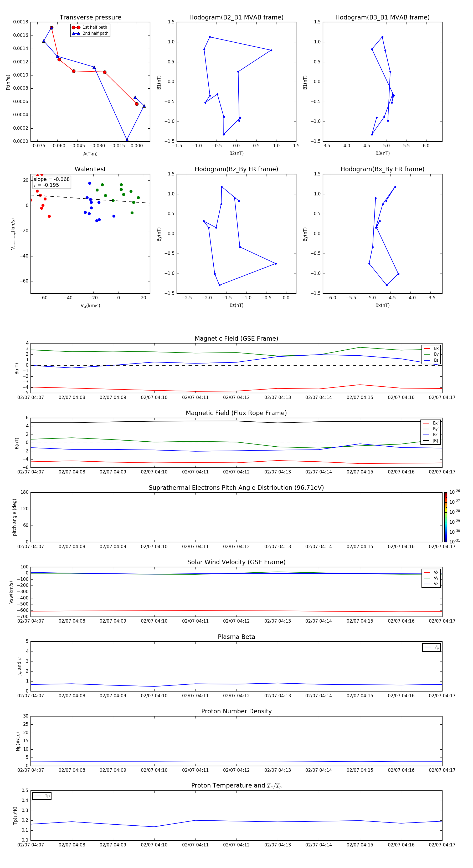Image resolution: width=473 pixels, height=868 pixels.
Task: Select the "slope = -0.068" annotation
Action: point(52,179)
